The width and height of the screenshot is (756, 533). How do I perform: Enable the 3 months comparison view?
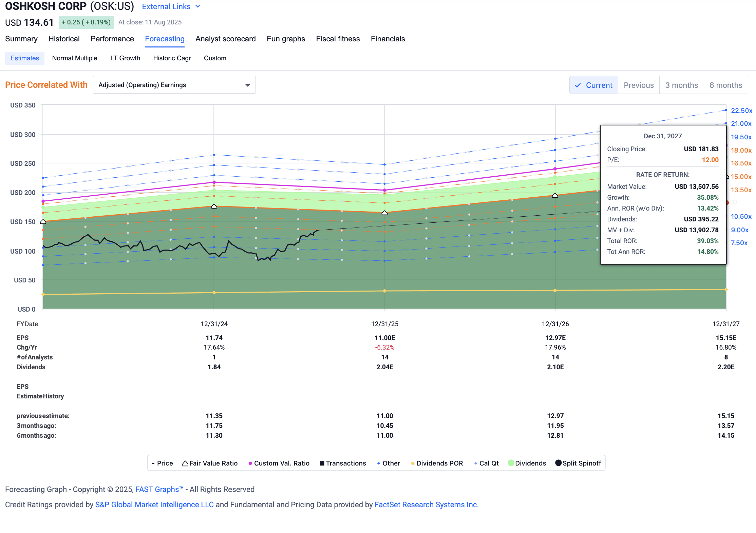(681, 85)
